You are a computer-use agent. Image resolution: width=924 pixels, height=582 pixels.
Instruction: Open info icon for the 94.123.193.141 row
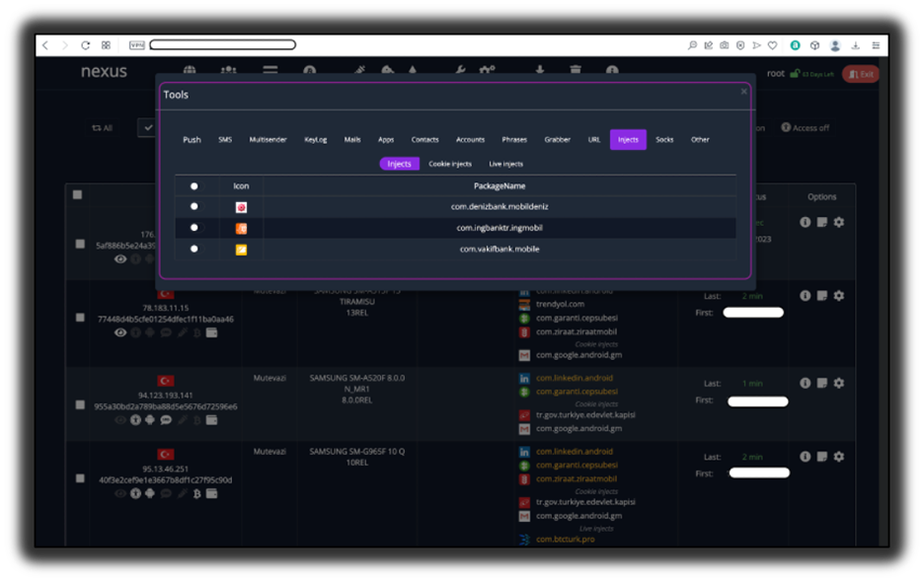(805, 383)
